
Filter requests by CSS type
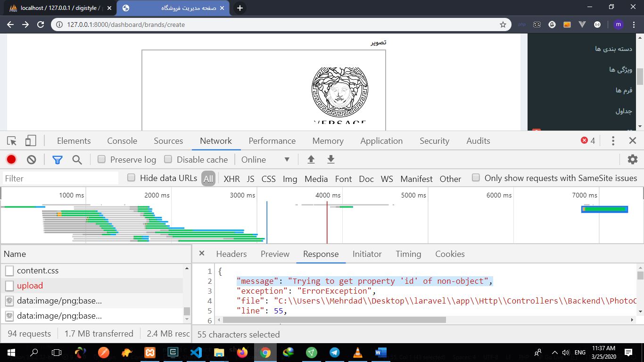[268, 179]
